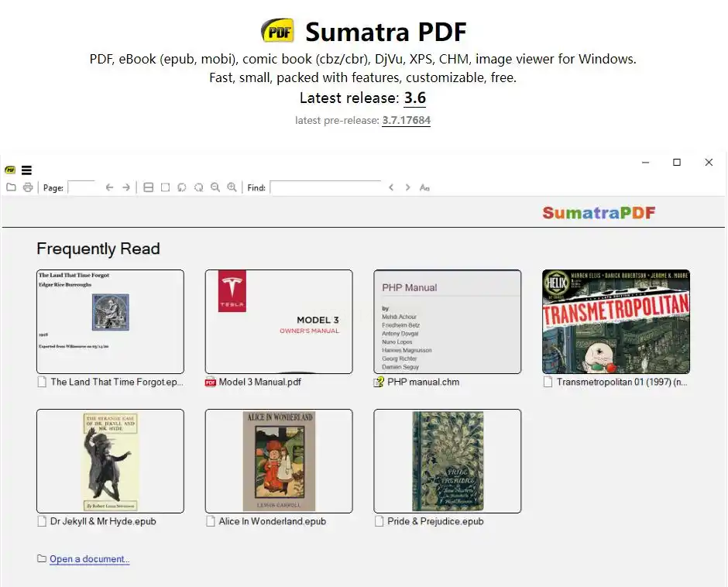This screenshot has width=728, height=587.
Task: Click the small SumatraPDF window icon
Action: coord(10,170)
